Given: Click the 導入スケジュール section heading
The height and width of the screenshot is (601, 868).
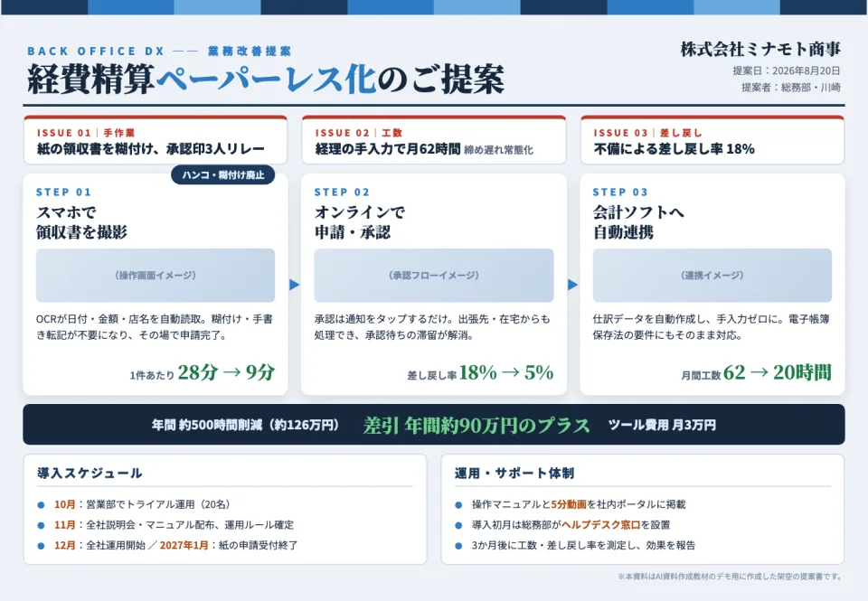Looking at the screenshot, I should click(90, 474).
